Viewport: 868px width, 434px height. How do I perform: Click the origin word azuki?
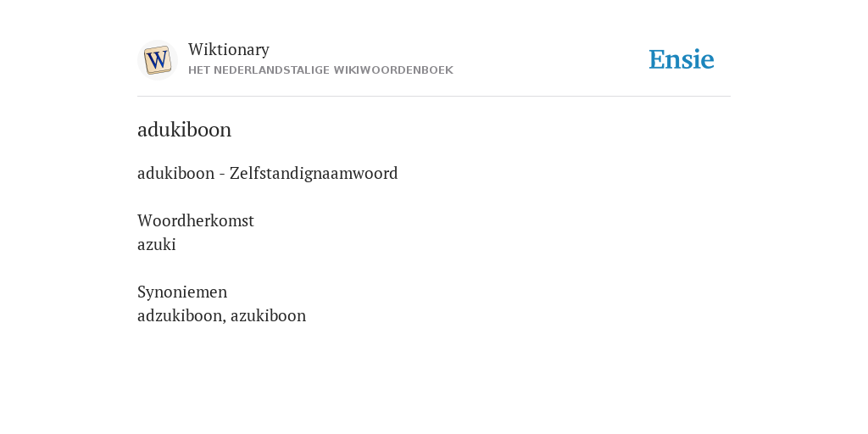click(x=157, y=245)
